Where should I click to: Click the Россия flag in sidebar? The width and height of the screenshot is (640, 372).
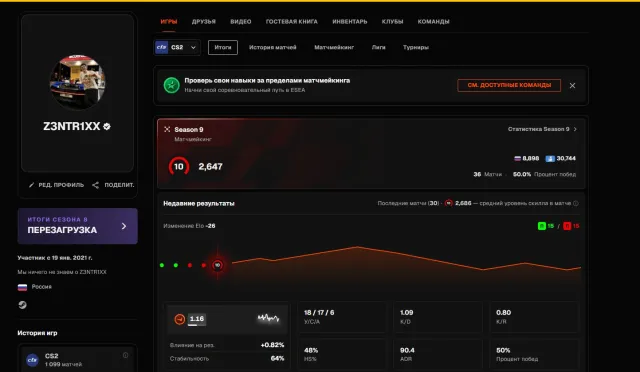(x=22, y=287)
